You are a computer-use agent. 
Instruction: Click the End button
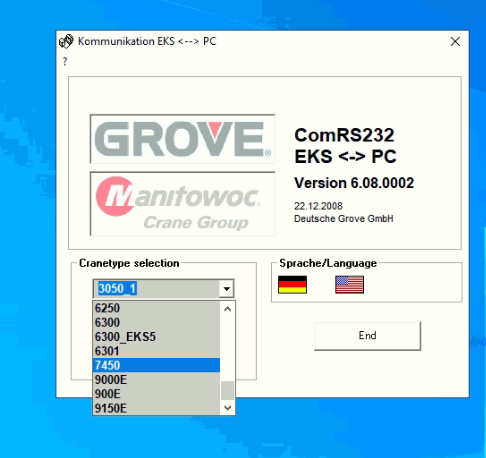[367, 336]
